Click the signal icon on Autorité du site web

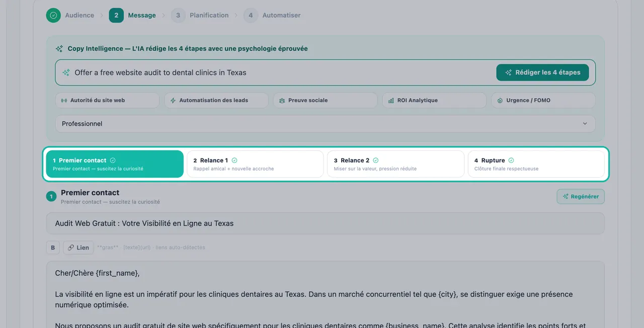point(64,100)
